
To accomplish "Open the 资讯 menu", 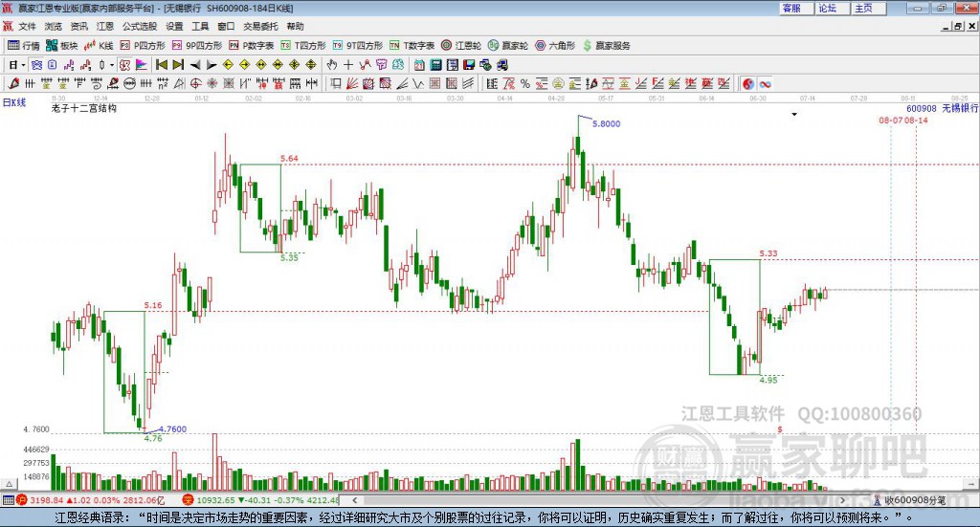I will coord(78,26).
